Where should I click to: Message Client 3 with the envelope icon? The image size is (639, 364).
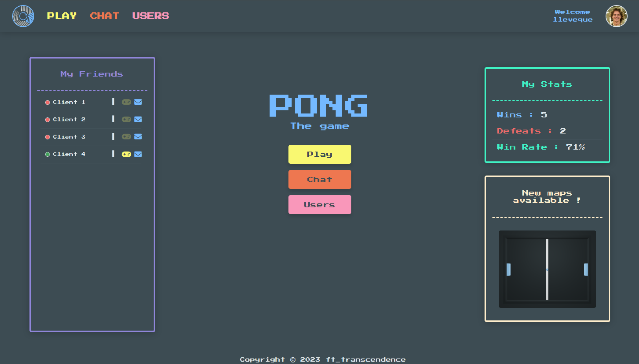tap(138, 137)
